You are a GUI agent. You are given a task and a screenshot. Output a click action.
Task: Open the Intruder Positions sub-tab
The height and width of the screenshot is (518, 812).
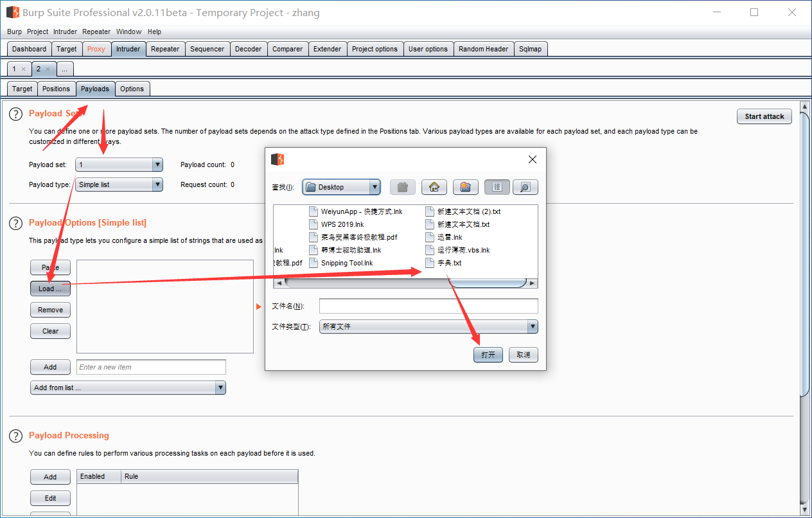57,89
